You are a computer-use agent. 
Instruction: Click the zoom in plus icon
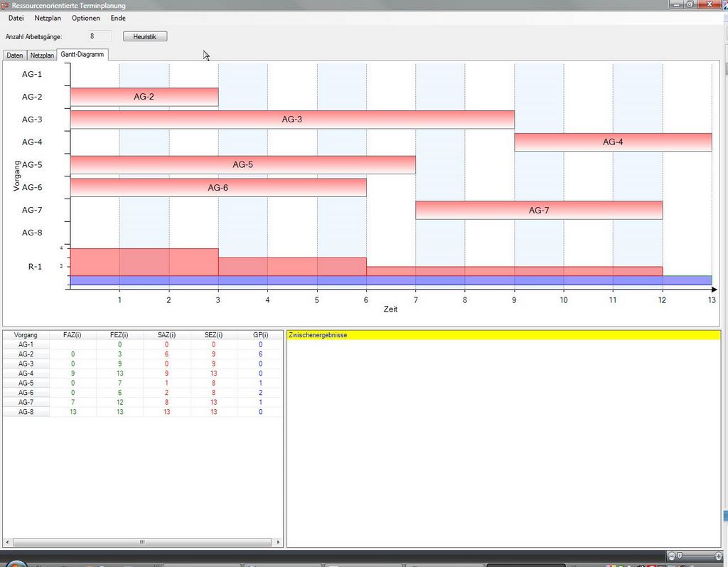[x=717, y=555]
